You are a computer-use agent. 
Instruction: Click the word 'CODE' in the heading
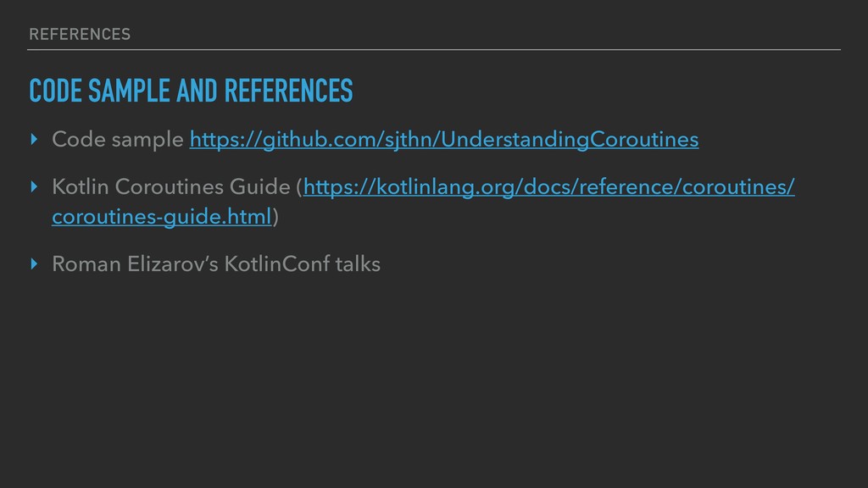point(54,91)
